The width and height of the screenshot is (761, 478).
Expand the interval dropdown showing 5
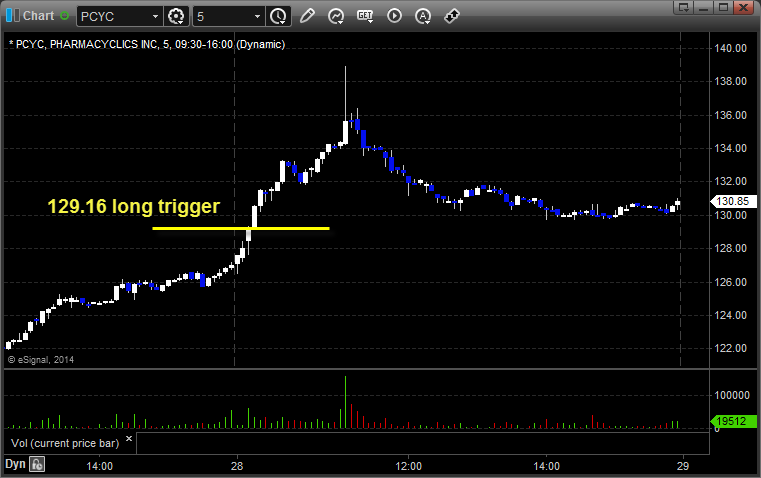coord(257,16)
